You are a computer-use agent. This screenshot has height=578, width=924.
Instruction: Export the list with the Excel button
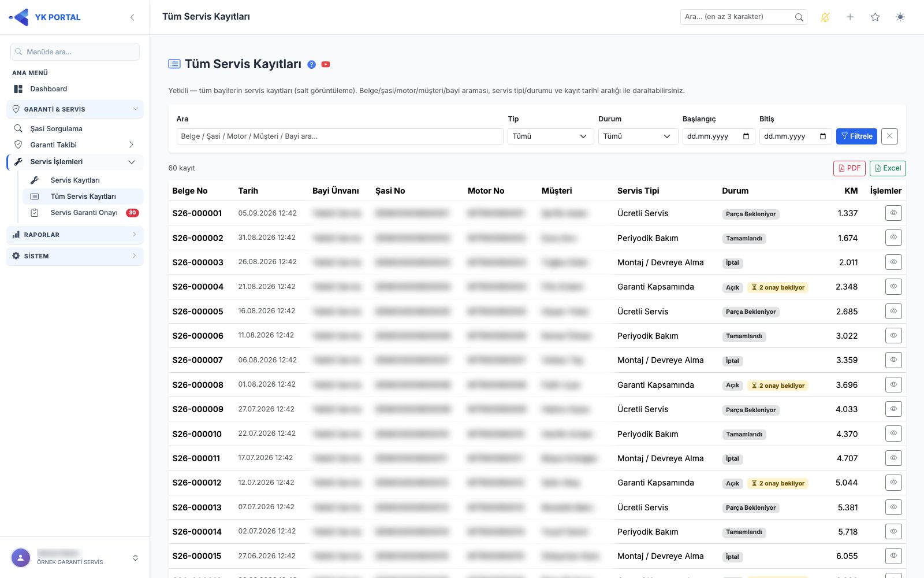pos(888,168)
